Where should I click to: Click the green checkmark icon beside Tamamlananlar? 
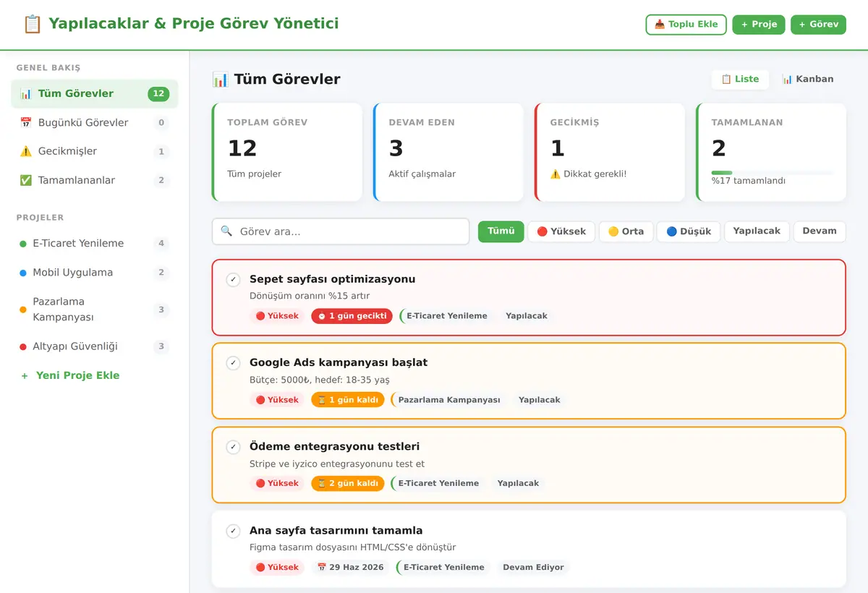click(26, 180)
